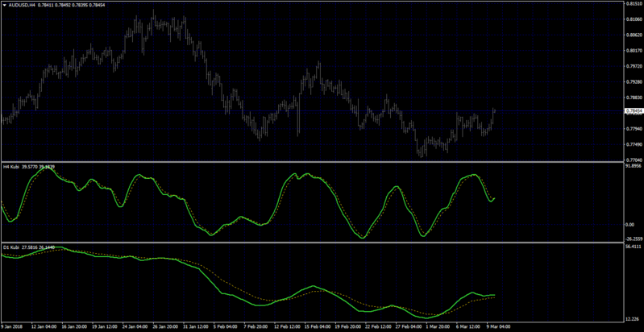Click the highlighted current price 0.78454

[633, 111]
